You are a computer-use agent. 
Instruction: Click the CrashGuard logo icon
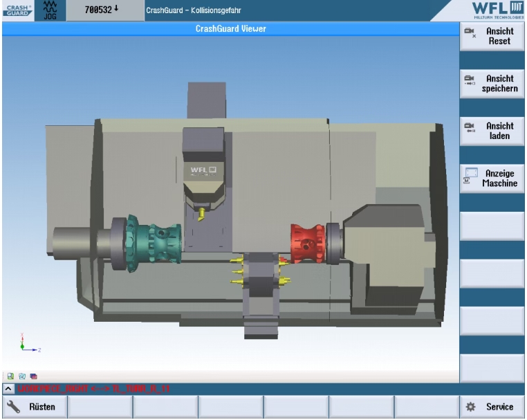(x=17, y=10)
